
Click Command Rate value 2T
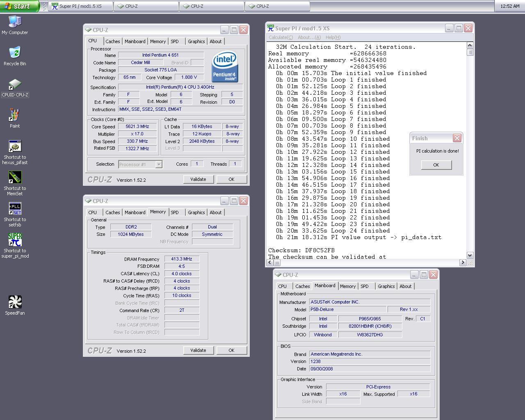point(182,310)
